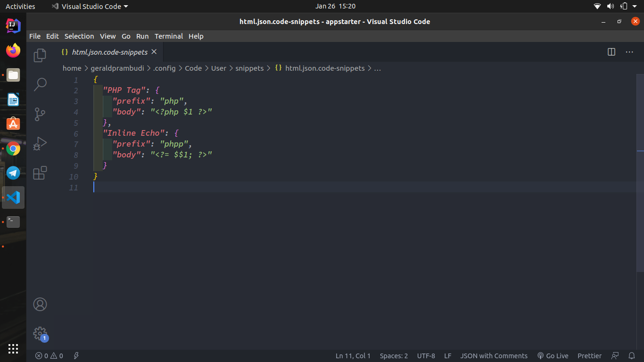Open Files manager from the dock
Viewport: 644px width, 362px height.
click(13, 74)
